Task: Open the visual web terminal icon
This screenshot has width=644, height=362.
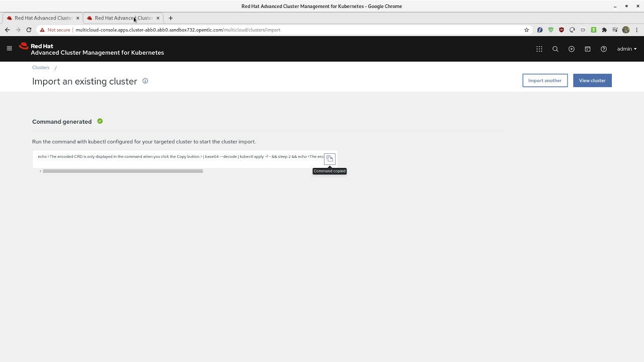Action: coord(587,49)
